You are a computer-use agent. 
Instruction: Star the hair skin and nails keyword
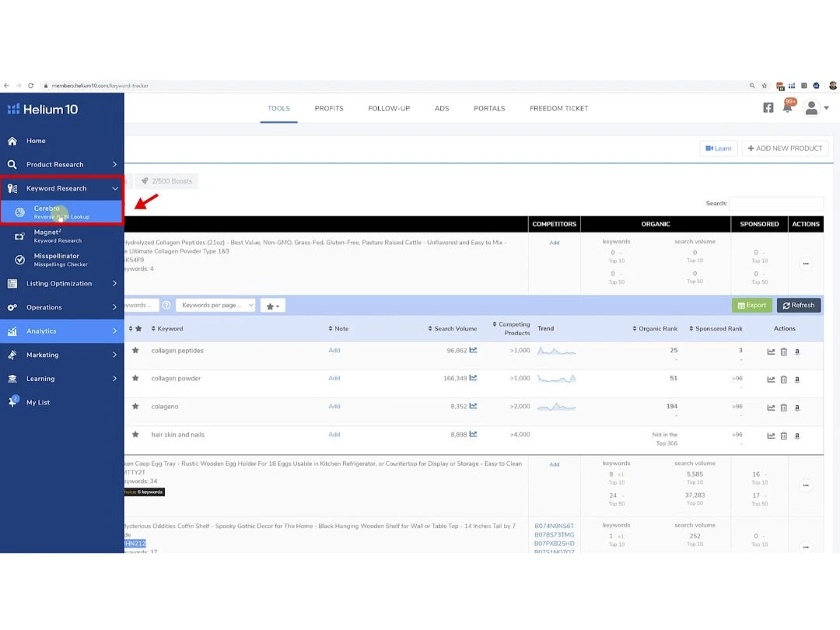tap(135, 435)
